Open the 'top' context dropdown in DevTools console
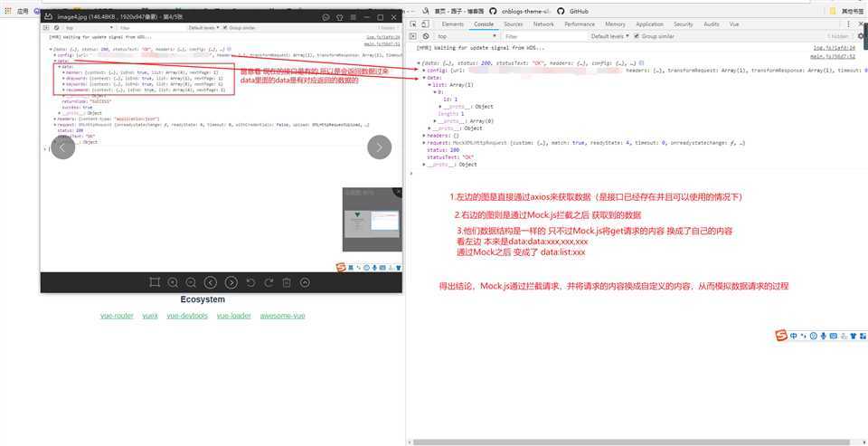The height and width of the screenshot is (446, 868). pos(466,36)
